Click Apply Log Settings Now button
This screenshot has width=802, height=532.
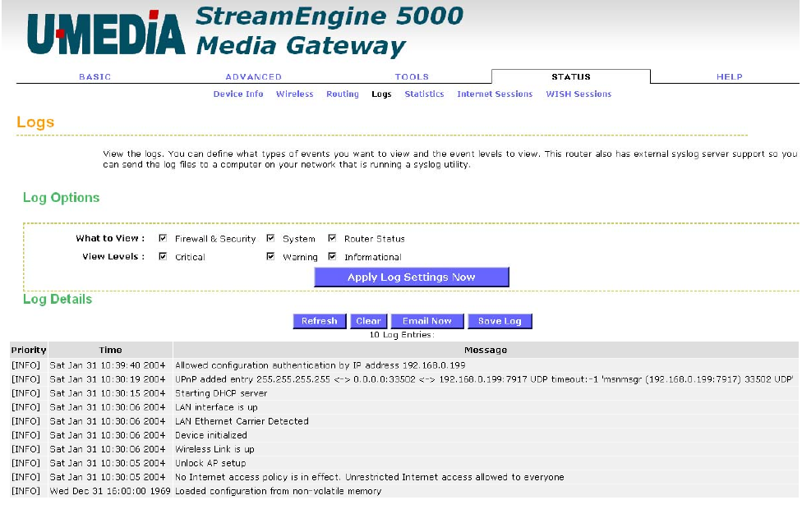pos(411,277)
